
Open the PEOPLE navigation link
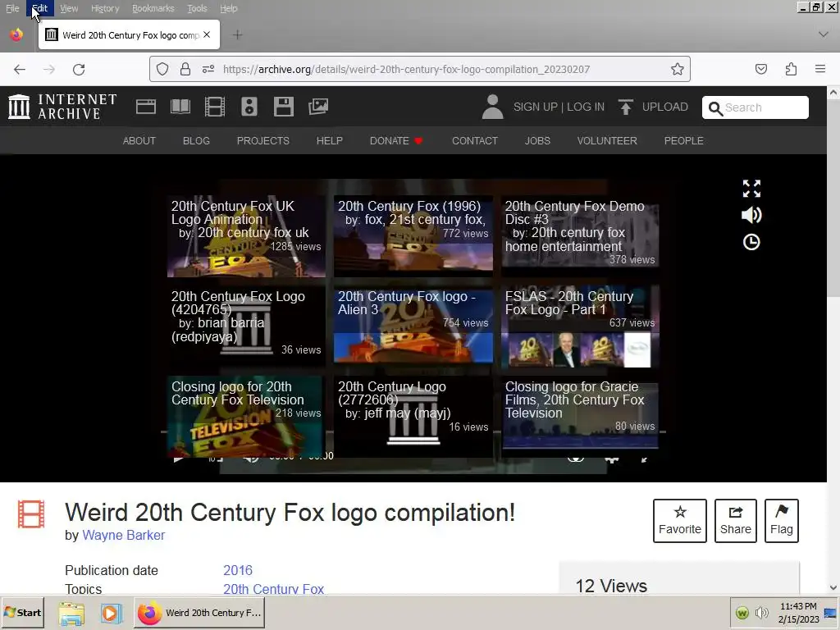[x=683, y=140]
